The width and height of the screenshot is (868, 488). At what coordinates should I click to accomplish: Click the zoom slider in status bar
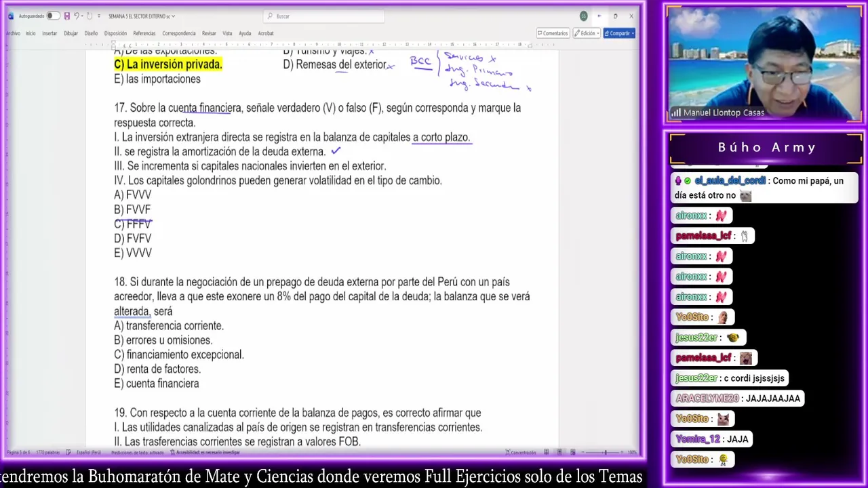point(602,452)
